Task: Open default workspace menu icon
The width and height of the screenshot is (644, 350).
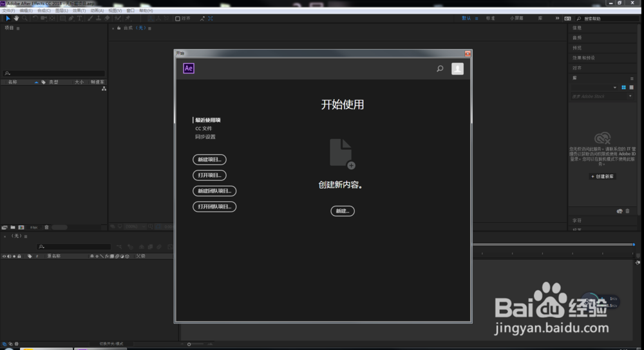Action: (477, 19)
